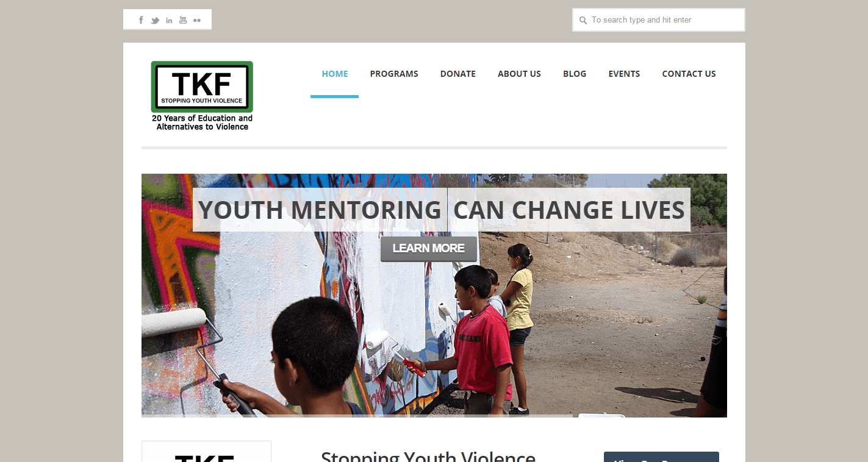The height and width of the screenshot is (462, 868).
Task: Click the Learn More button
Action: (x=429, y=249)
